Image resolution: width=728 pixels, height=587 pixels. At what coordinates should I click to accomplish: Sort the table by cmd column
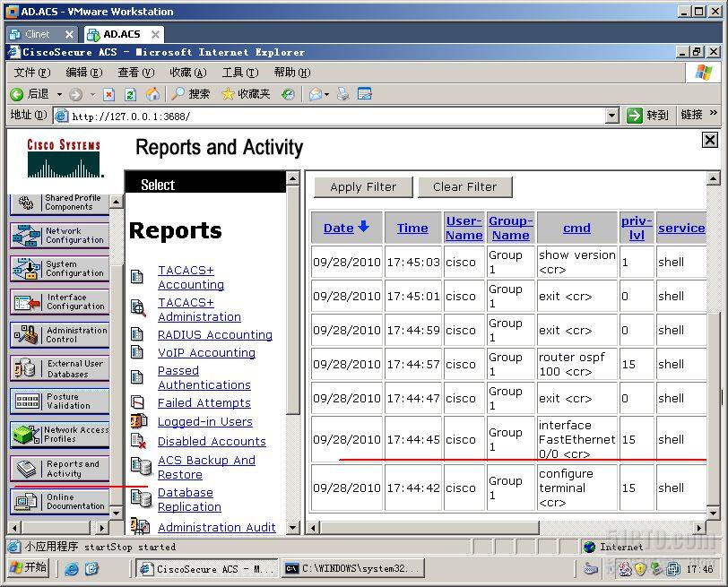[576, 229]
